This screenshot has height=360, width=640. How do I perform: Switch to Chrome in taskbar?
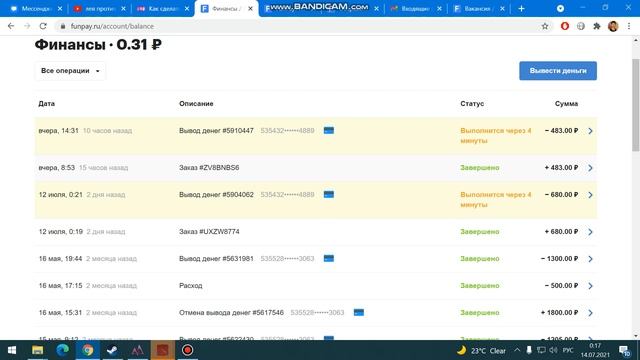(87, 350)
